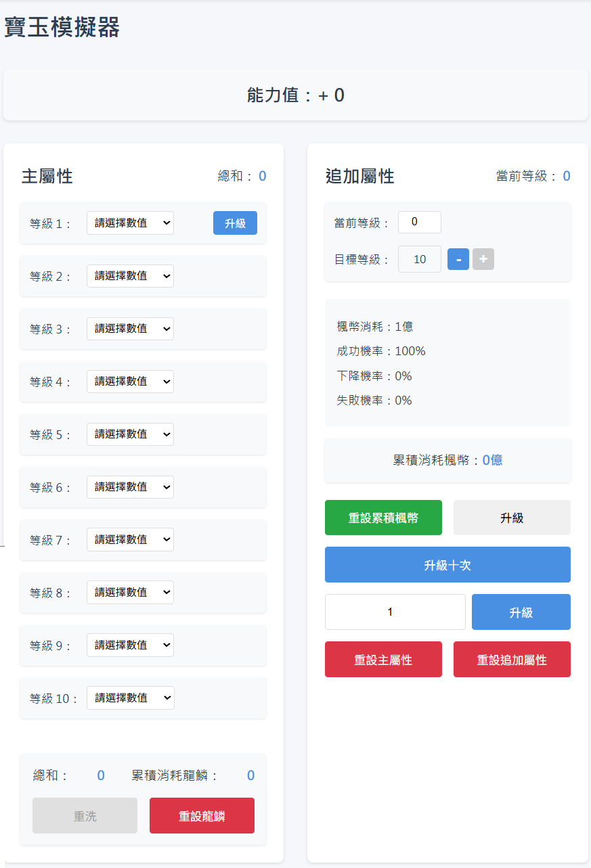Decrease target level with the minus button

(458, 259)
